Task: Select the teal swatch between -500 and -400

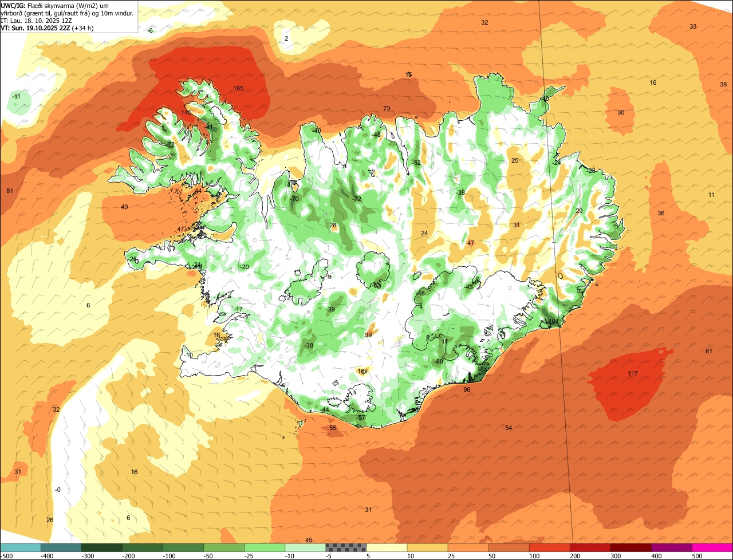Action: (x=20, y=547)
